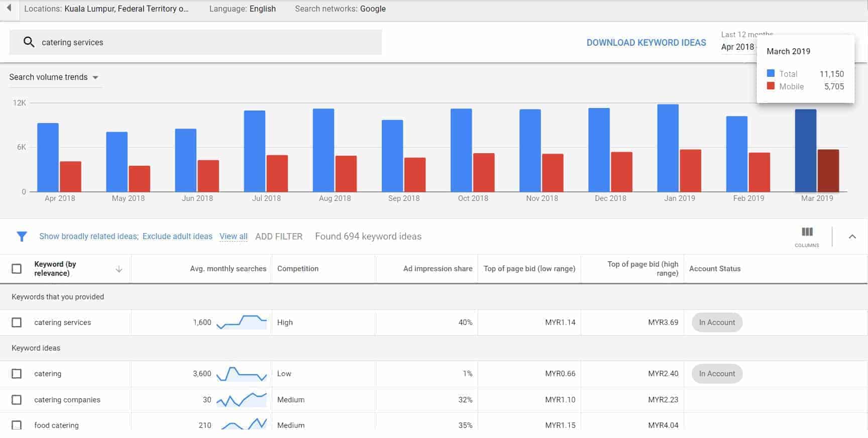Click Keyword by relevance header
Image resolution: width=868 pixels, height=438 pixels.
[55, 269]
